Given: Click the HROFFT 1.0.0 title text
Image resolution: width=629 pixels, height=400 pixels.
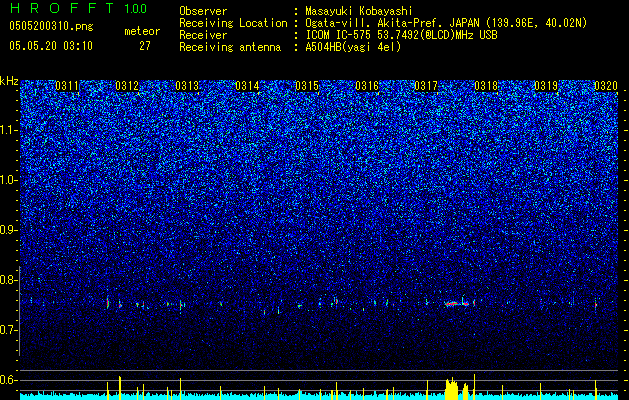Looking at the screenshot, I should pos(78,8).
